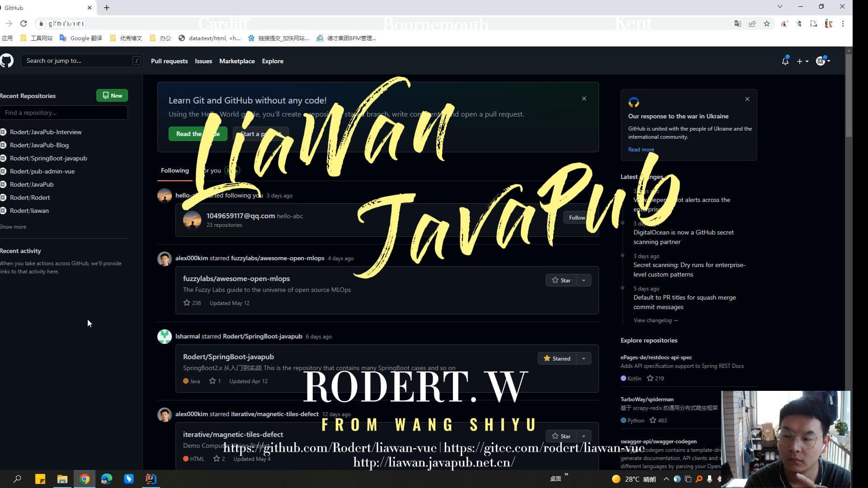Reload the page using refresh icon
This screenshot has height=488, width=868.
[x=24, y=23]
